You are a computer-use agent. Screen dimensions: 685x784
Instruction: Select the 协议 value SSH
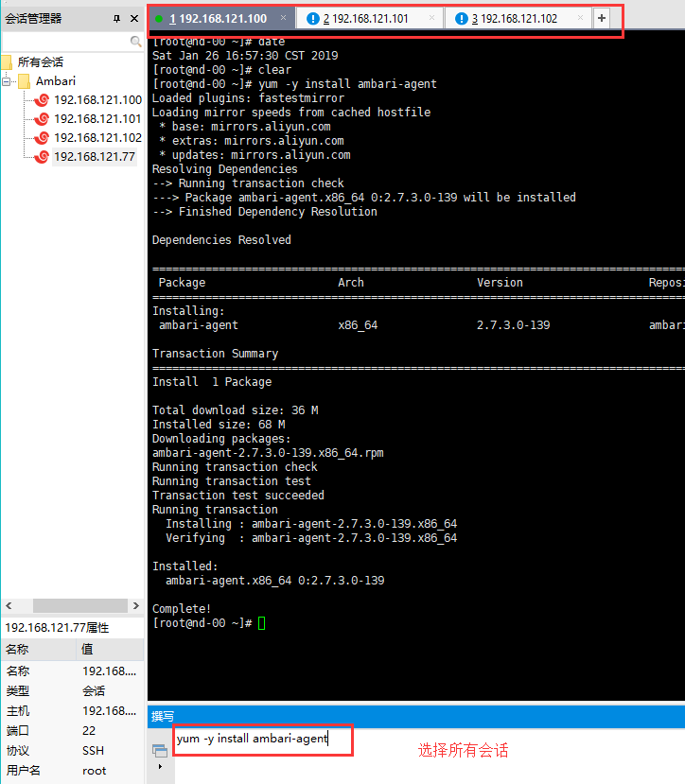pos(93,751)
